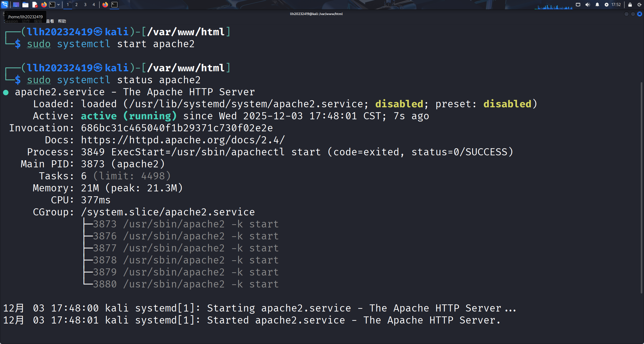Lock the screen with padlock icon
The width and height of the screenshot is (644, 344).
coord(630,4)
